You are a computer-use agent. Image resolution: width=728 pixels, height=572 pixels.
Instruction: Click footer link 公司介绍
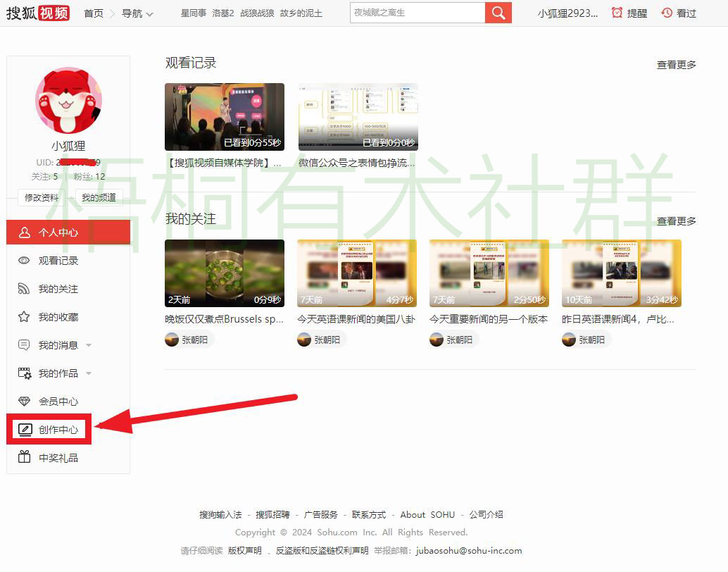[x=486, y=514]
